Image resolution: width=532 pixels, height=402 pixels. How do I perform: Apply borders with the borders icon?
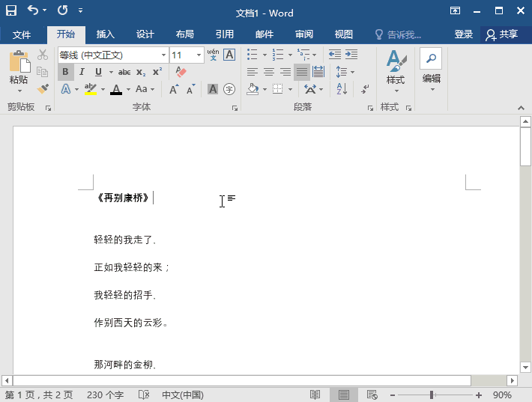[x=277, y=89]
